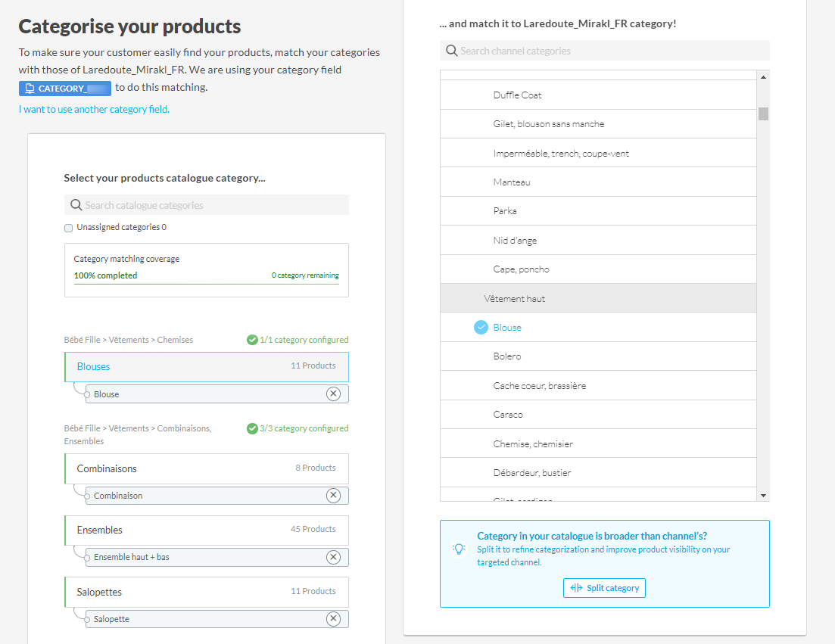
Task: Select the Vêtement haut category group
Action: point(515,299)
